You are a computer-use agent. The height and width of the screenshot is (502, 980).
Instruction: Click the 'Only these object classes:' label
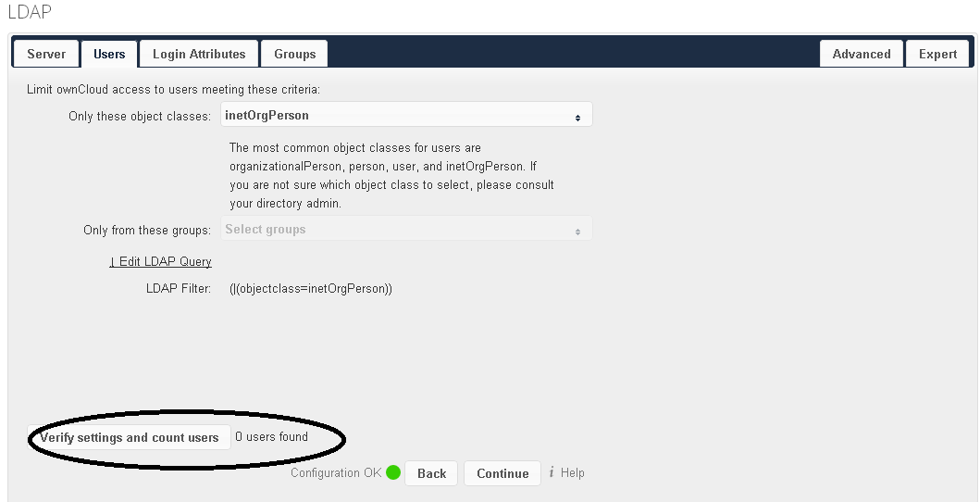point(140,117)
